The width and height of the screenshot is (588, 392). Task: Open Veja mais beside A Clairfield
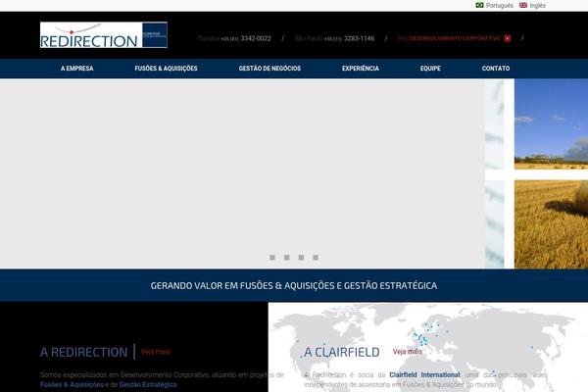point(408,352)
